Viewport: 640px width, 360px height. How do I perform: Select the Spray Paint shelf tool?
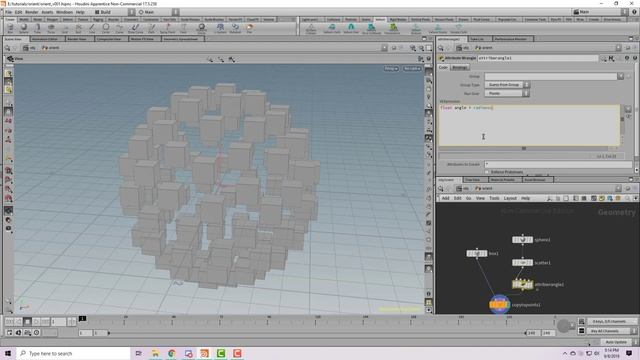(167, 28)
